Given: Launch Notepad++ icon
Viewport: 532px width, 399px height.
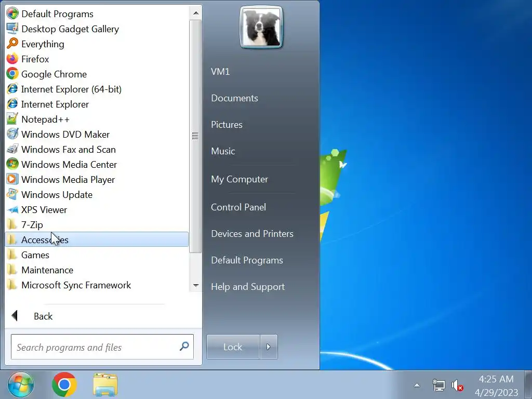Looking at the screenshot, I should tap(12, 119).
